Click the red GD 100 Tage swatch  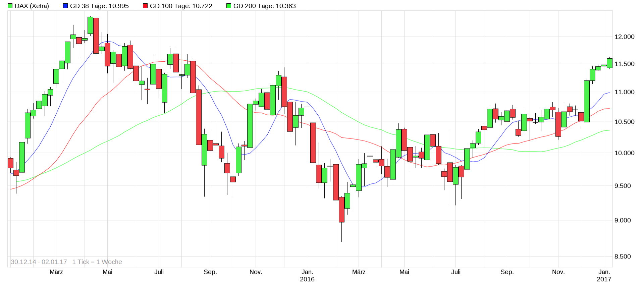[x=145, y=6]
